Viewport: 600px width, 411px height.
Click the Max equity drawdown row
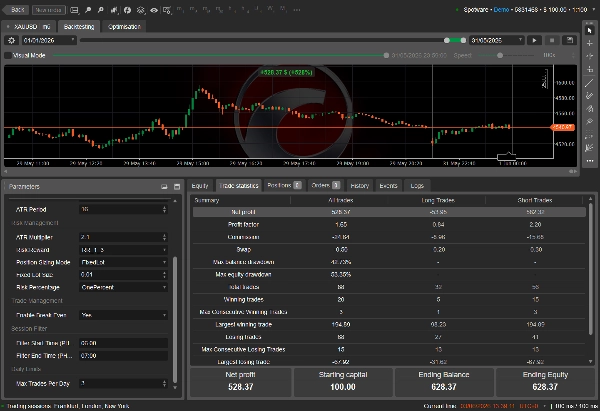coord(389,274)
